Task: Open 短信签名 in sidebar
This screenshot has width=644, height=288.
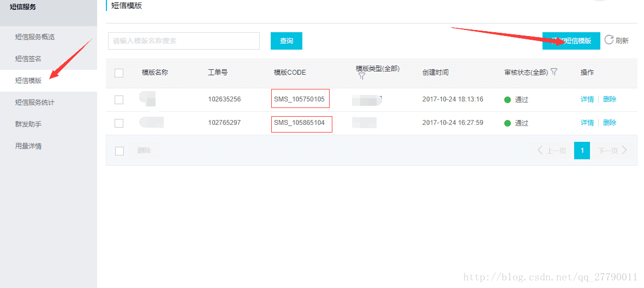Action: 28,59
